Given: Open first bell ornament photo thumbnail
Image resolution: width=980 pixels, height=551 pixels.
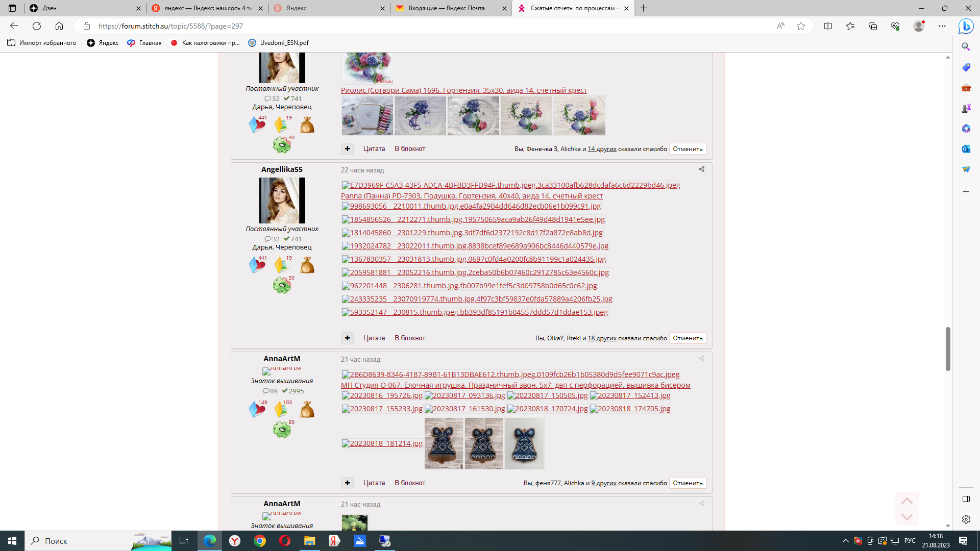Looking at the screenshot, I should point(444,443).
